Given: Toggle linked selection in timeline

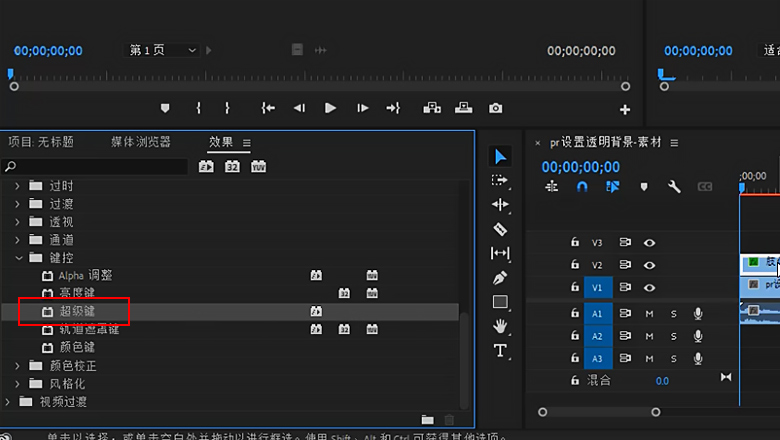Looking at the screenshot, I should click(x=612, y=187).
